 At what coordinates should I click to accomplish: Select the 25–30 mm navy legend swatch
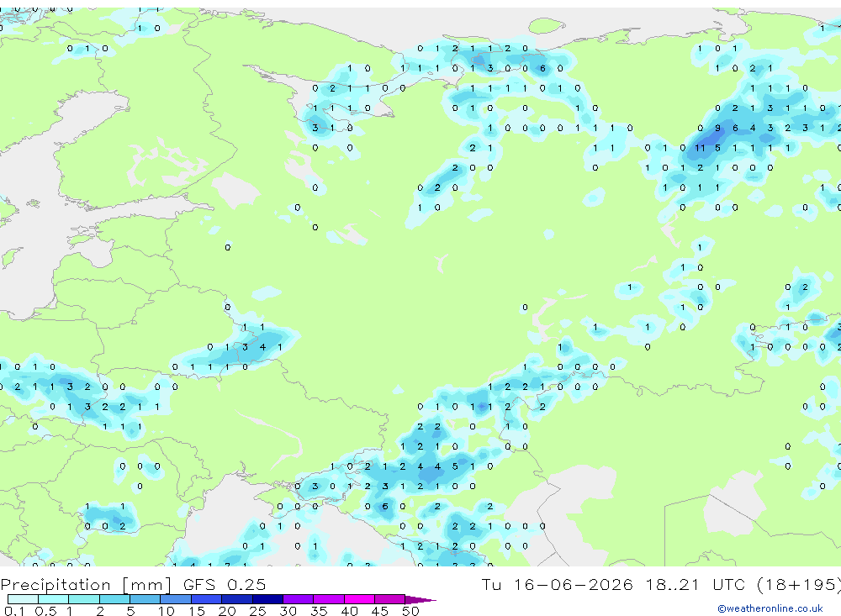pos(267,599)
